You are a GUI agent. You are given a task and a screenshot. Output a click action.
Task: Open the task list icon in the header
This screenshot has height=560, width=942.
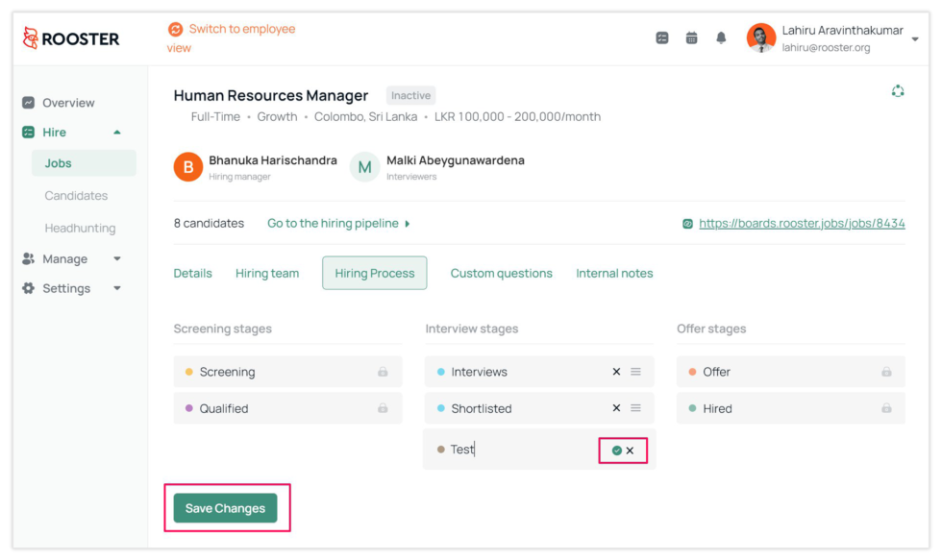[662, 37]
